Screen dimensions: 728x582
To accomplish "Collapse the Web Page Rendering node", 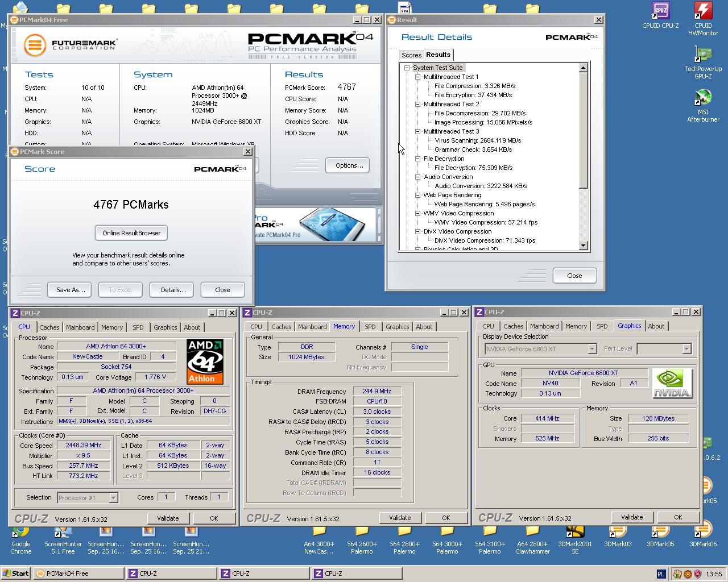I will click(418, 195).
